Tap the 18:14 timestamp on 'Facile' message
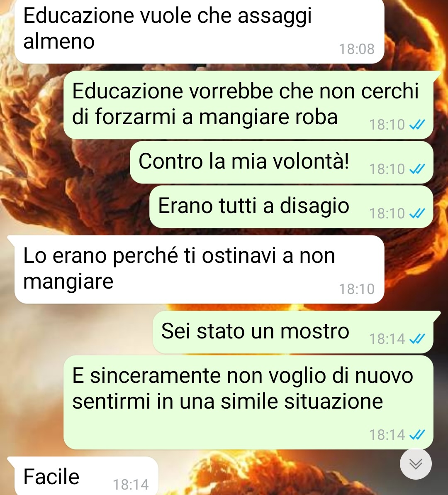 [131, 485]
